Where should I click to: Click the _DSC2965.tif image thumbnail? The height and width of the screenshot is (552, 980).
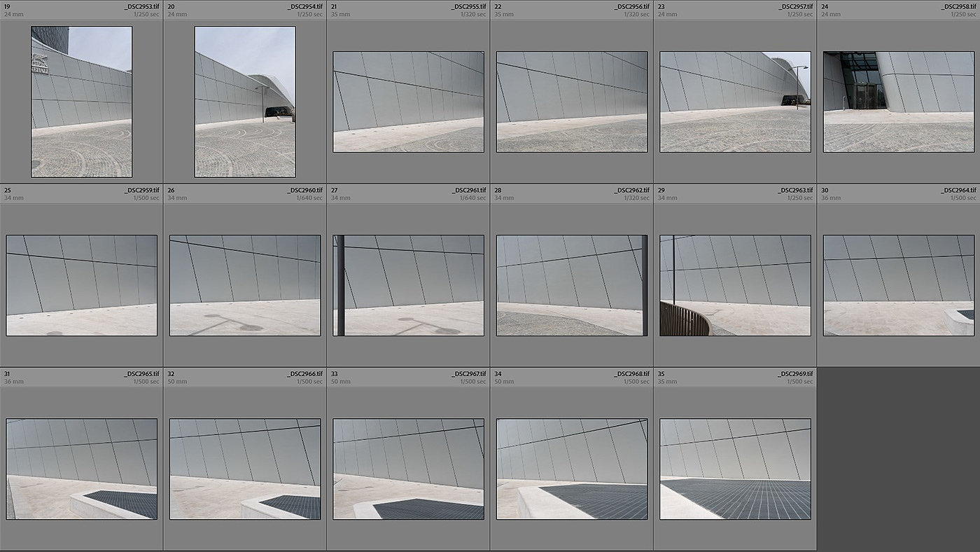[81, 469]
